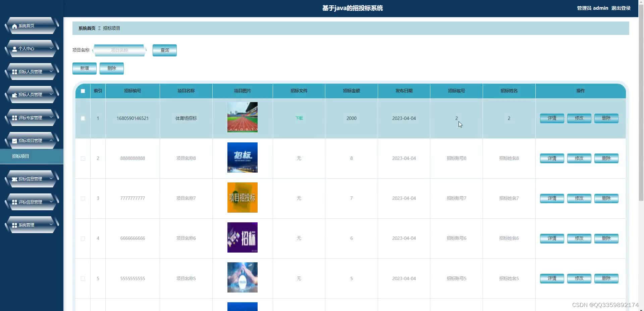The height and width of the screenshot is (311, 644).
Task: Open 个人中心 in the sidebar
Action: [32, 49]
